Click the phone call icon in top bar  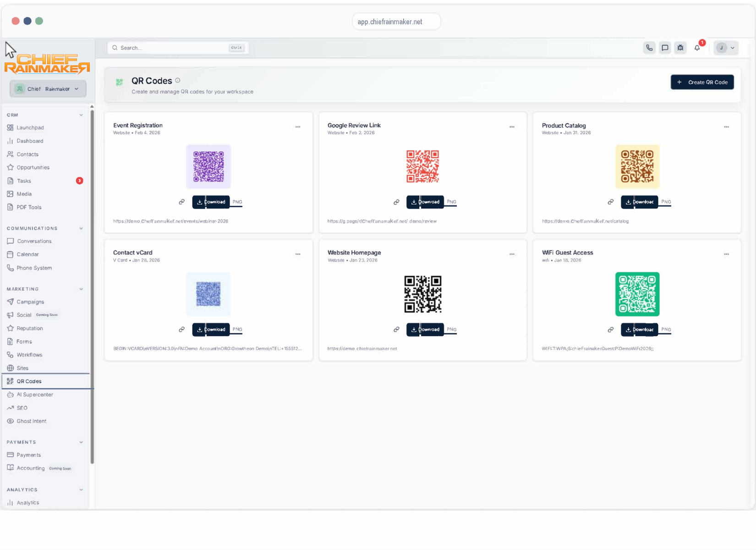pyautogui.click(x=649, y=48)
